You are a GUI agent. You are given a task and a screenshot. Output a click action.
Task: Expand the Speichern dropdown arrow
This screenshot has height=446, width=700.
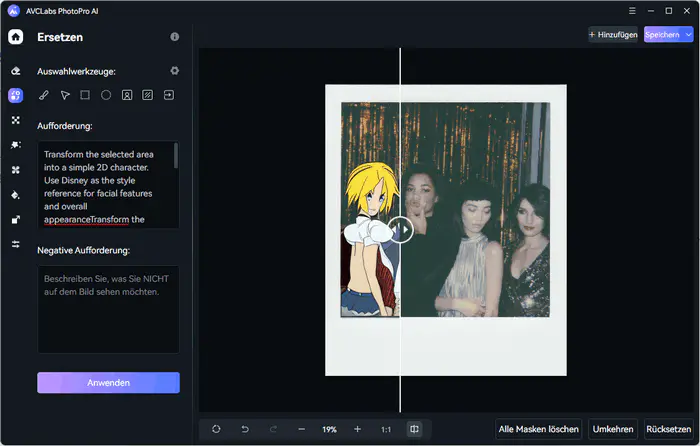pos(688,34)
